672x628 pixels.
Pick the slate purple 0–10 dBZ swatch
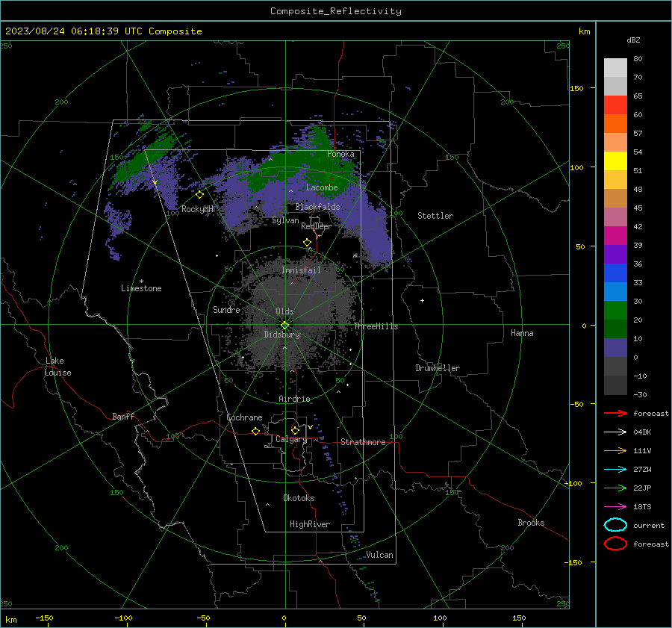615,348
